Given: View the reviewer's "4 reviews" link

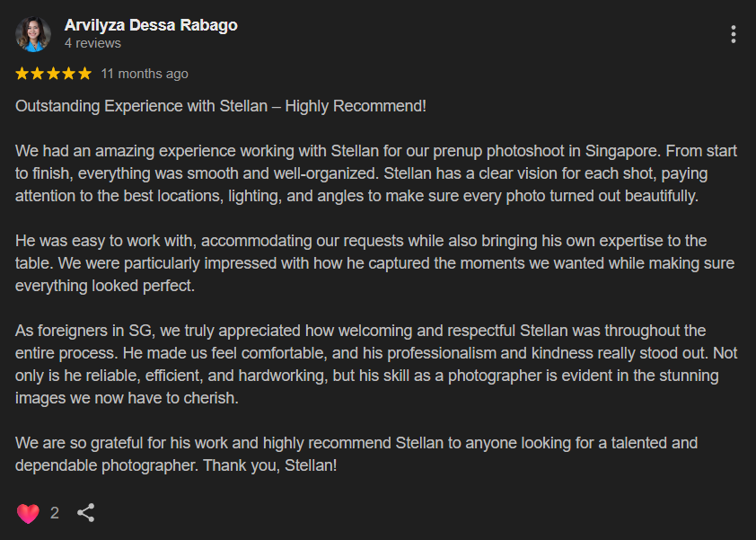Looking at the screenshot, I should 92,43.
